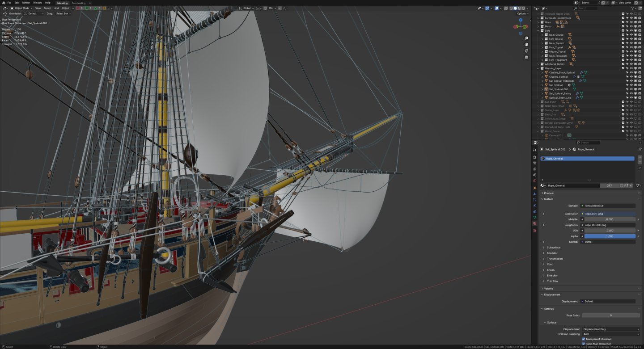Open the Emission Sampling Auto dropdown

pyautogui.click(x=611, y=334)
